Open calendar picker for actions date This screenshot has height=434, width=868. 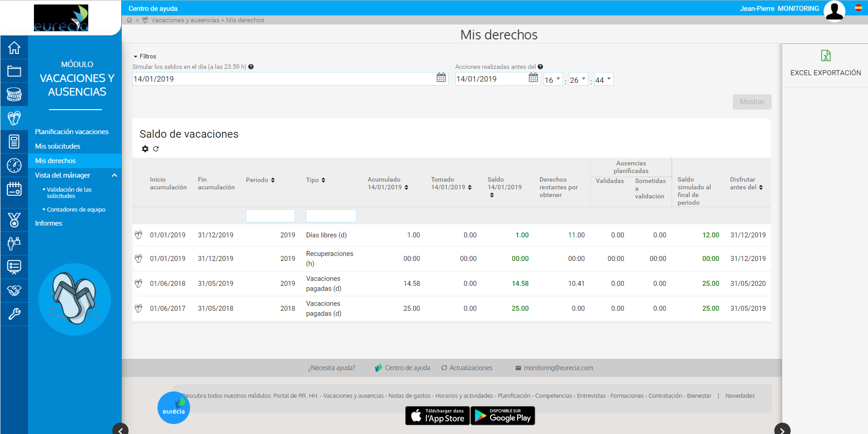pos(534,77)
